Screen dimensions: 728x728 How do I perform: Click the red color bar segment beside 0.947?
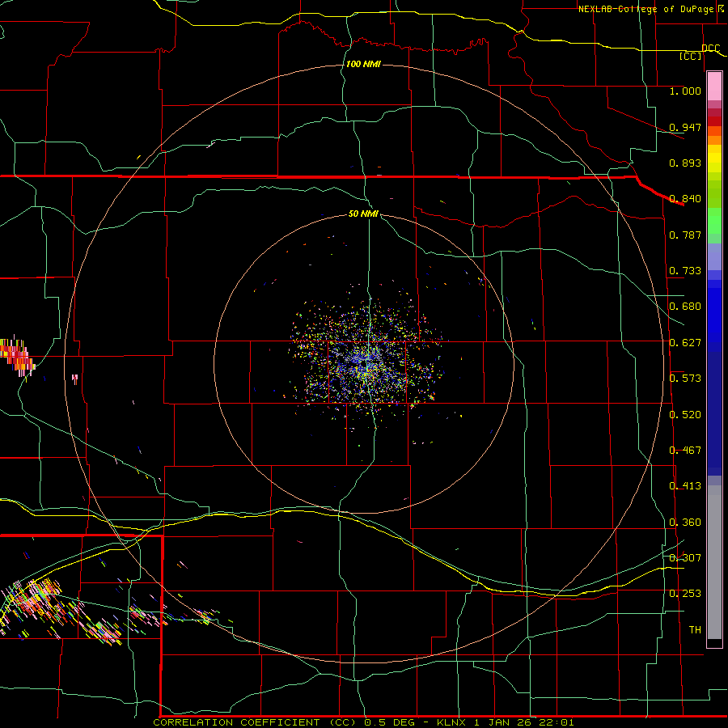click(714, 121)
